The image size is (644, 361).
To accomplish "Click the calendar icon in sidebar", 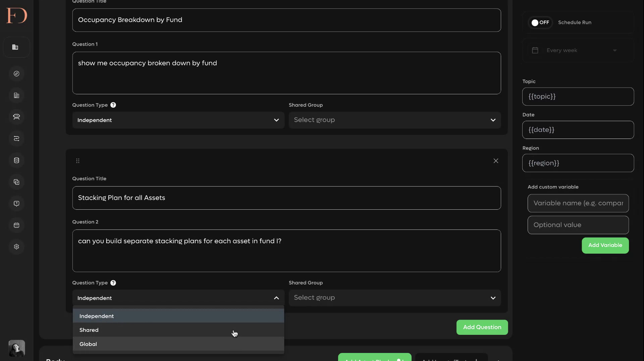I will [16, 225].
